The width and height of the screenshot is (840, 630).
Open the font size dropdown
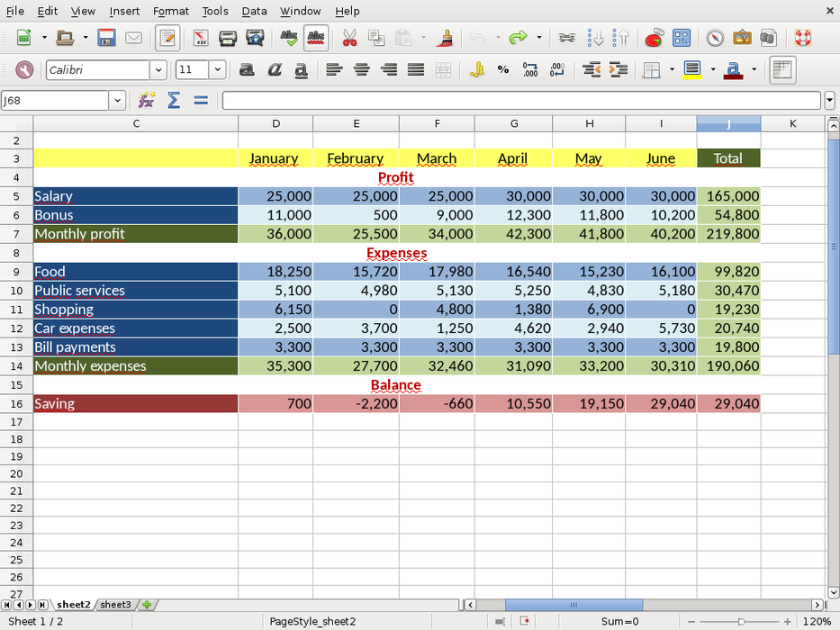pos(217,70)
